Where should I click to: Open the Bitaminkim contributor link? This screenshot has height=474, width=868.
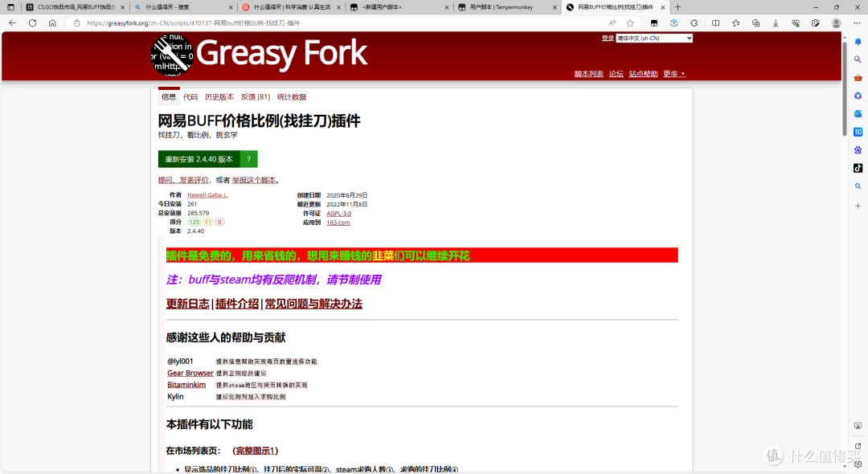[186, 385]
